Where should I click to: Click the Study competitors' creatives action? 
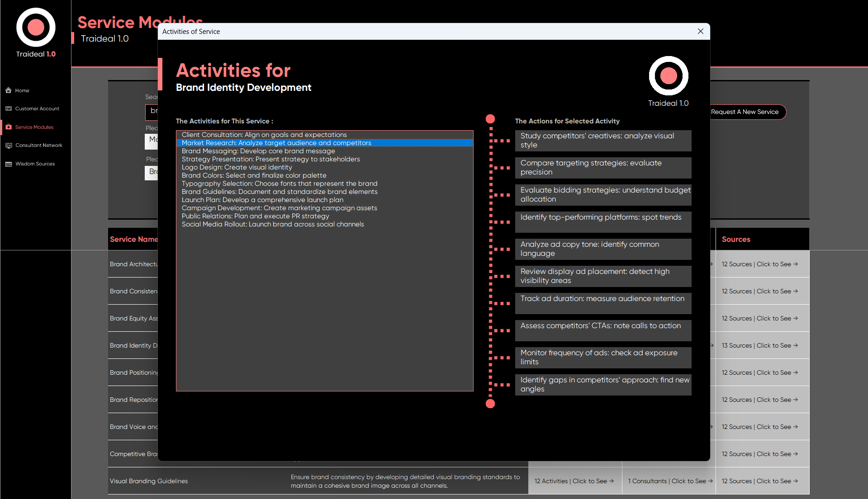pos(602,141)
